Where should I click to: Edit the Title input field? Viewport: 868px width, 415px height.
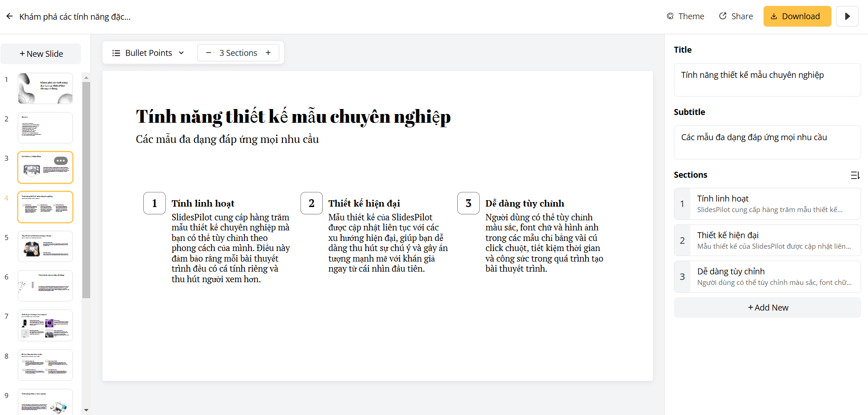767,80
